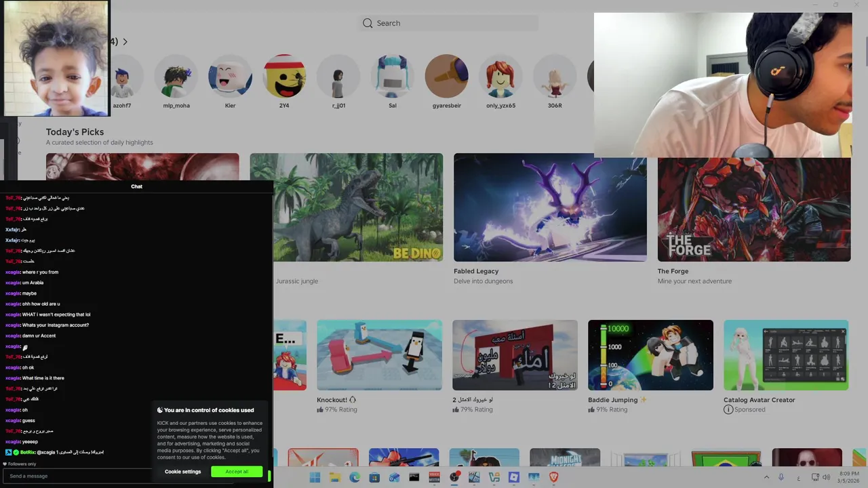
Task: Click chat message 'damn ur Accent'
Action: 39,335
